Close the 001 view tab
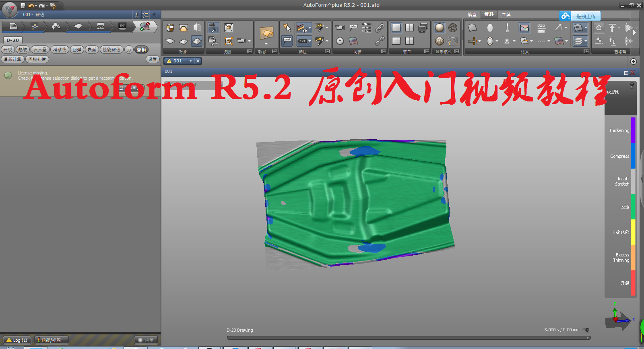Viewport: 644px width, 349px height. click(198, 61)
